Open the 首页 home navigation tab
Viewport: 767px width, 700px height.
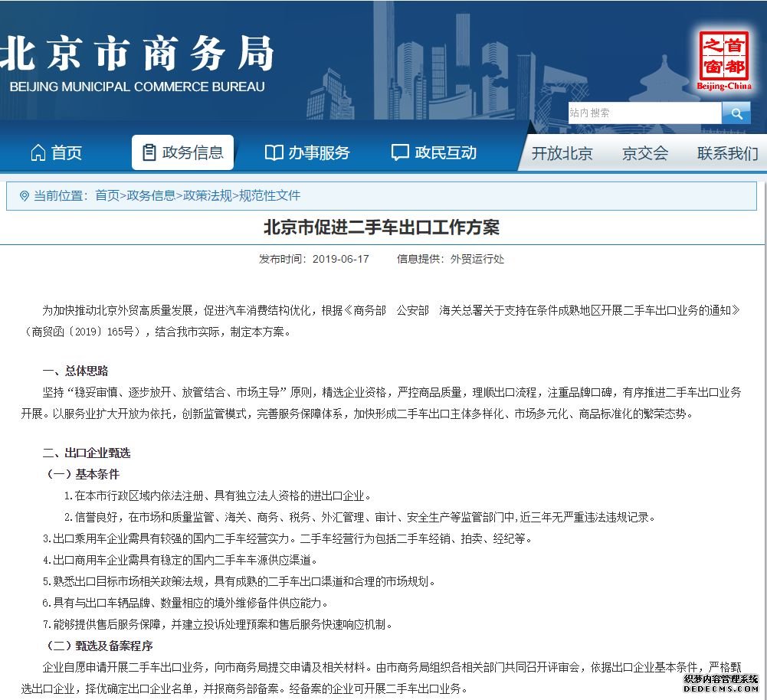[56, 152]
